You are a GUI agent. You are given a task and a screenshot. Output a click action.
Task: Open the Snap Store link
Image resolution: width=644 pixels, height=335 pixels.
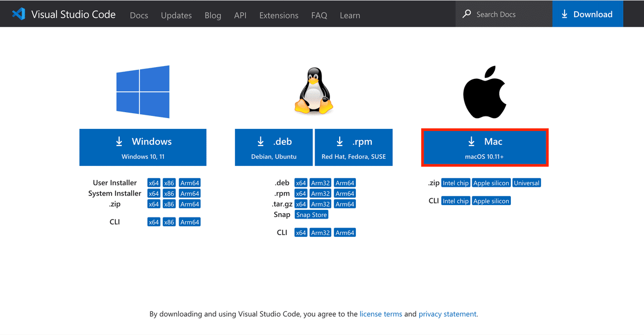pyautogui.click(x=312, y=215)
